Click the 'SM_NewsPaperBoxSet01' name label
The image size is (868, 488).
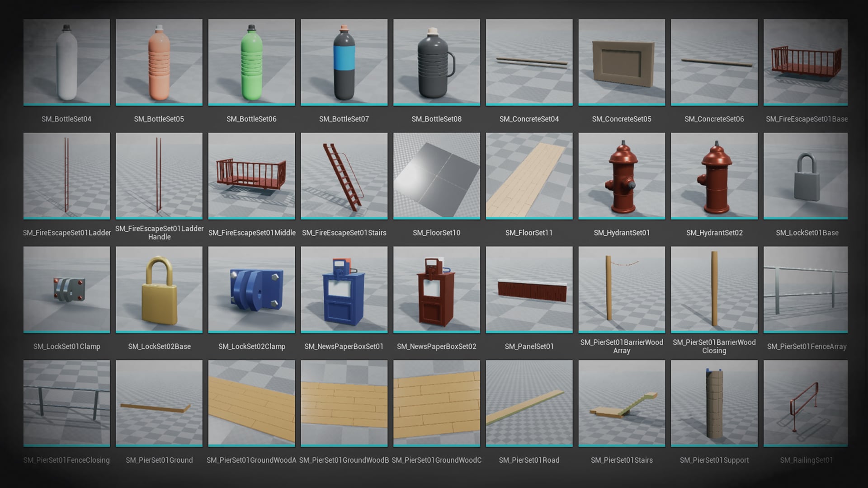pos(344,347)
